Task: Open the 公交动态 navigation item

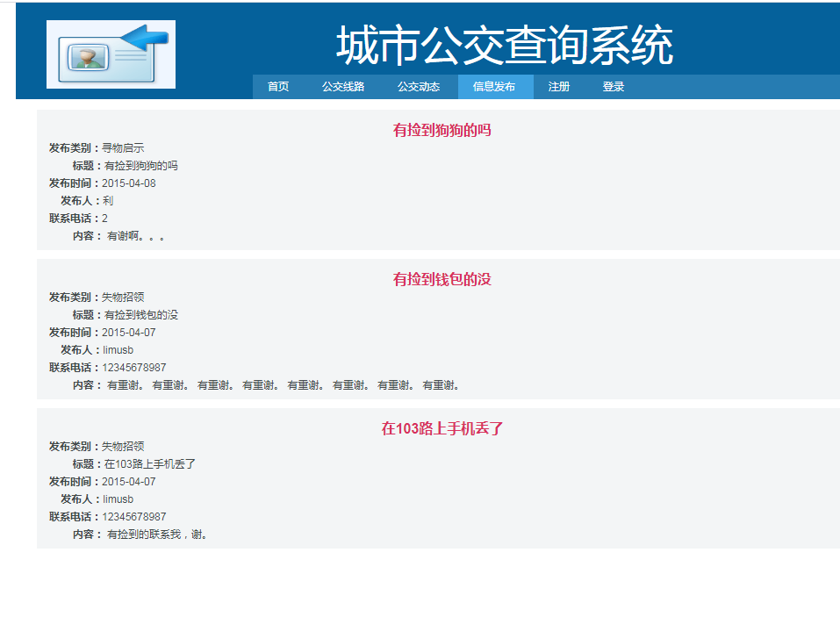Action: 419,87
